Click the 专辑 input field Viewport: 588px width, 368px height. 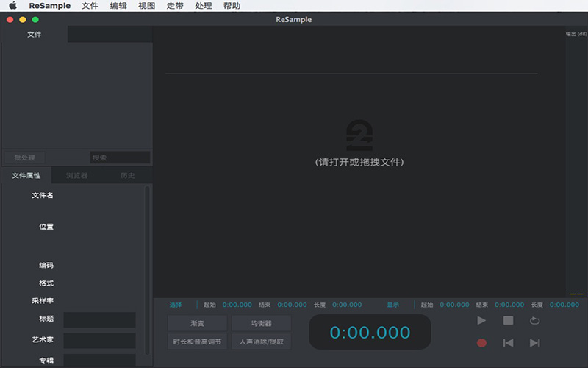click(99, 360)
